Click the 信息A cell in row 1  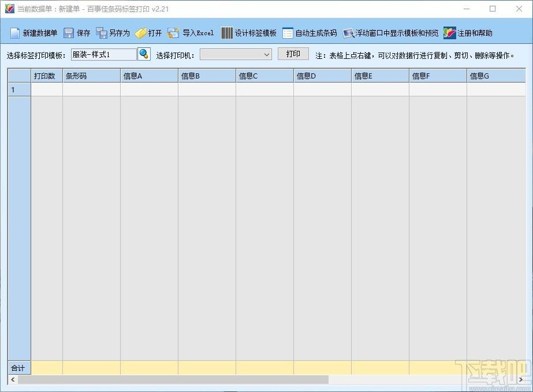click(149, 89)
